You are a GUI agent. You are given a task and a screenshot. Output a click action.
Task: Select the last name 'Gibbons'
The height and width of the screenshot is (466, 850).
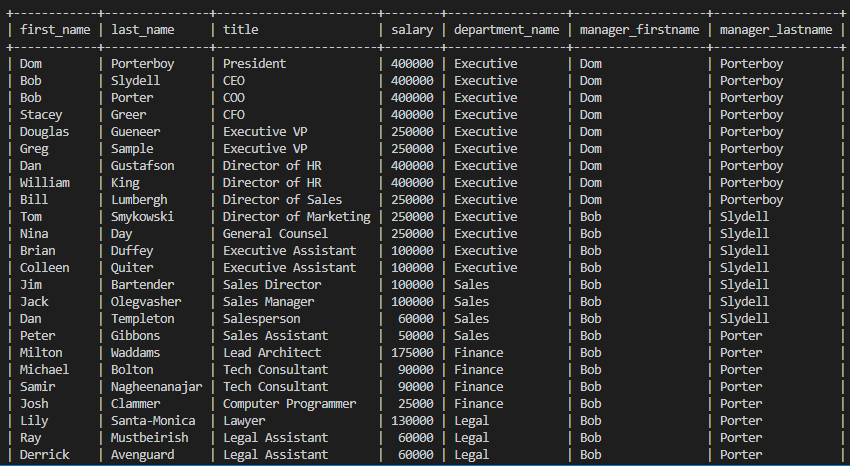(x=136, y=335)
